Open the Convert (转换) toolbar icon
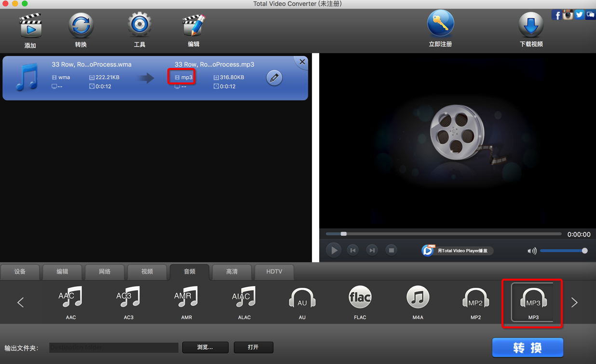 coord(81,26)
